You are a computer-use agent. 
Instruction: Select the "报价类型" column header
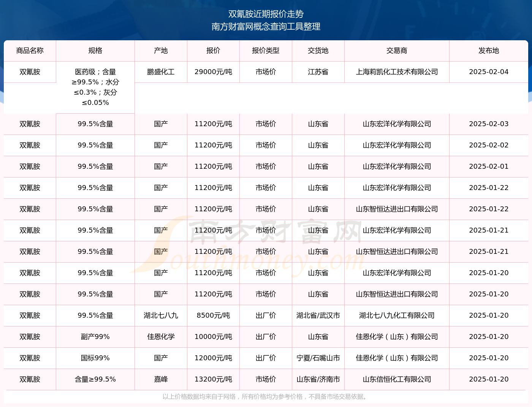click(x=266, y=51)
